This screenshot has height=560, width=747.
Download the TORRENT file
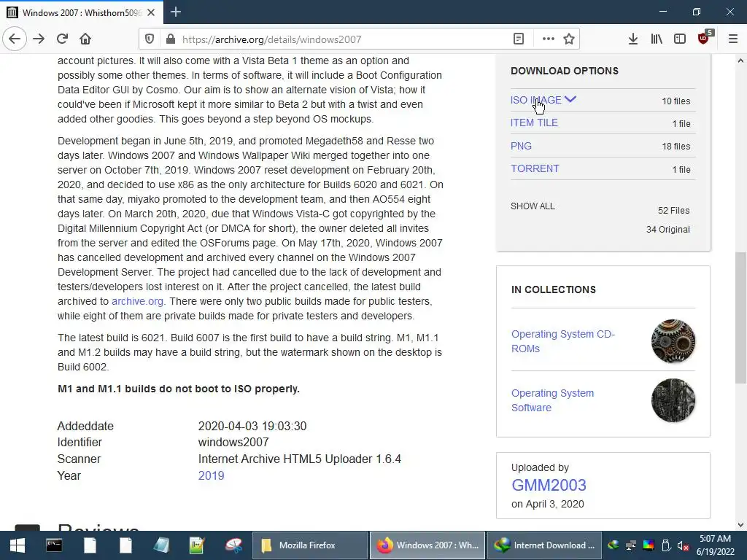click(x=535, y=168)
